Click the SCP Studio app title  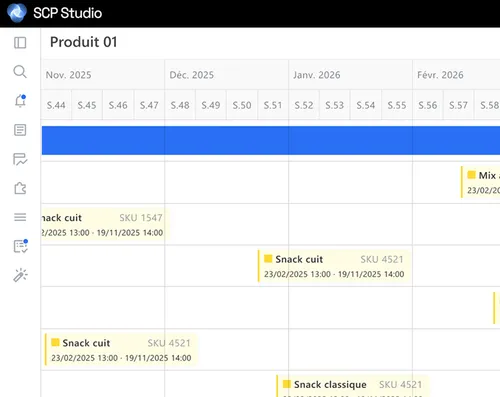[x=68, y=13]
